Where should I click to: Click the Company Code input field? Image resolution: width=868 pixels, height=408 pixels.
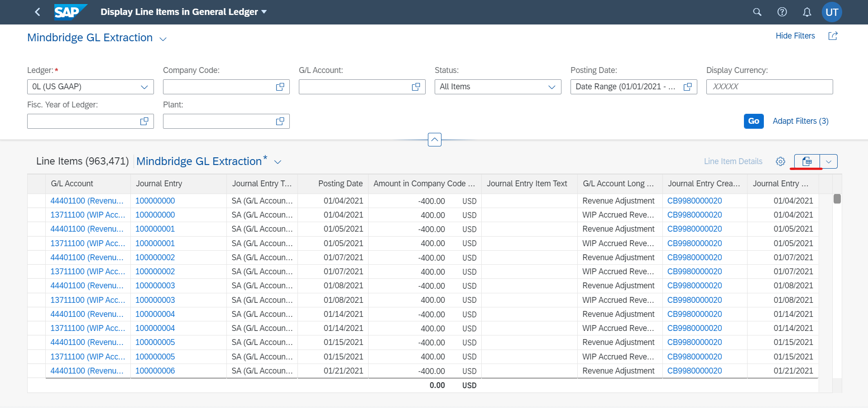(226, 87)
